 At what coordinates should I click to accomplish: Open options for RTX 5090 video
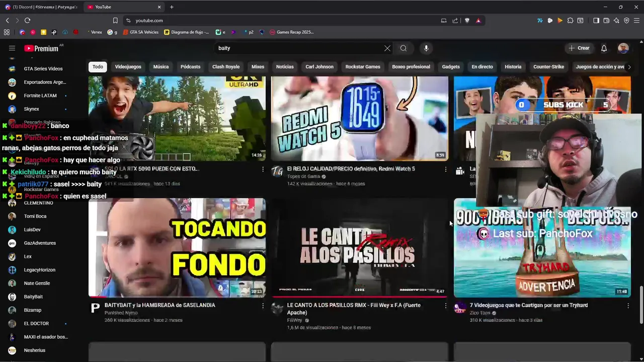pos(263,169)
